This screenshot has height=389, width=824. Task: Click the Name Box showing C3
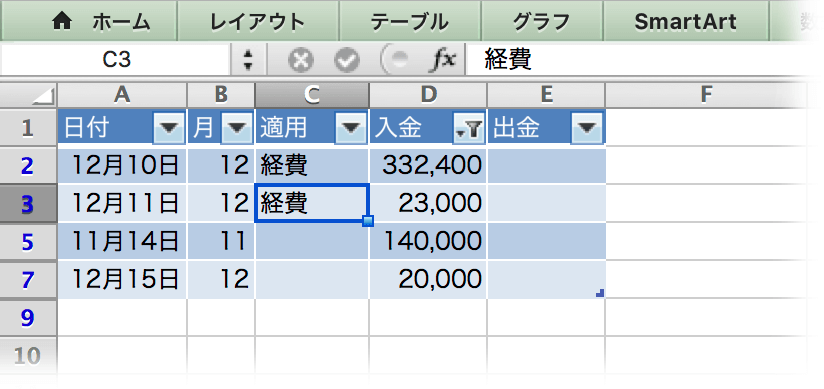click(116, 60)
